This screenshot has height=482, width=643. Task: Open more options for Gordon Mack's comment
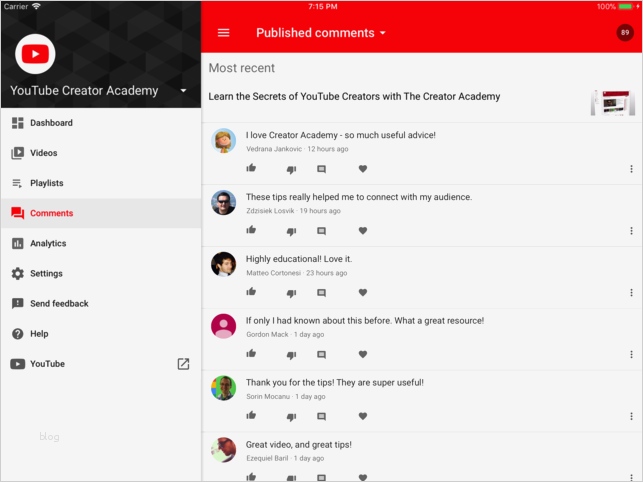click(631, 354)
